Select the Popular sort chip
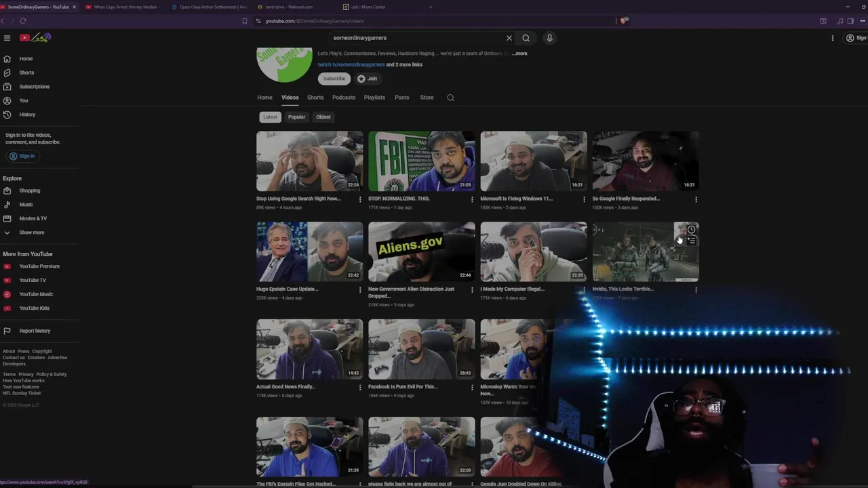Viewport: 868px width, 488px height. click(x=296, y=117)
